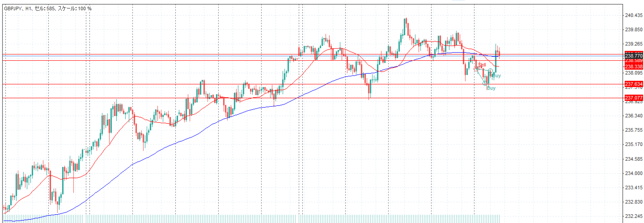Click the lower Buy label below the 237.634 line

click(491, 88)
